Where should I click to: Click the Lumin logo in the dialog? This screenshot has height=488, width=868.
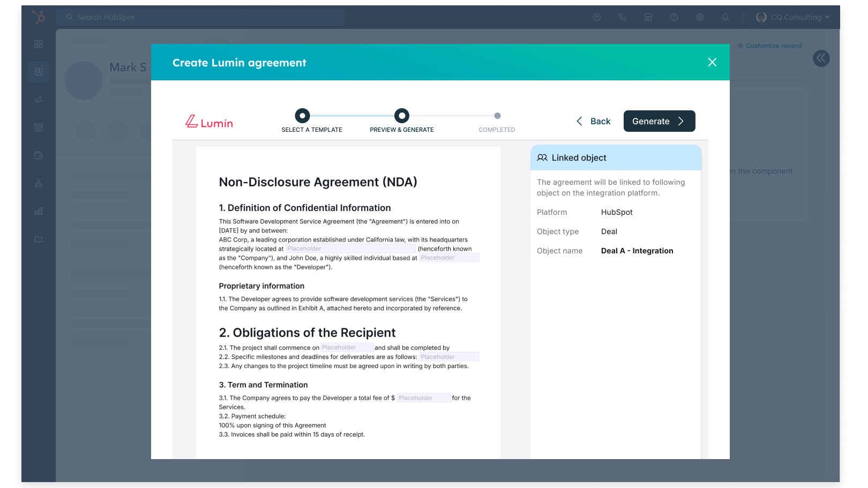pos(209,122)
